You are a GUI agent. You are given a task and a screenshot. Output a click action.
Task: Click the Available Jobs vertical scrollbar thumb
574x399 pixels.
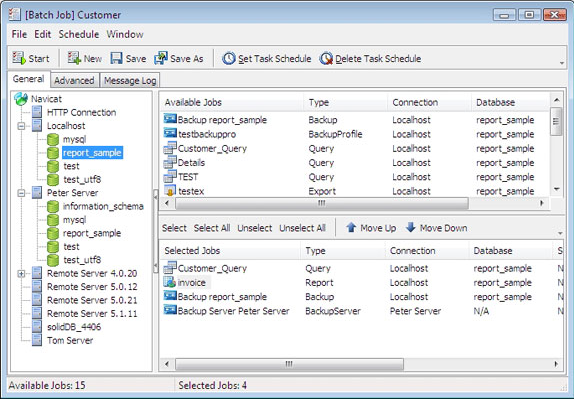[556, 122]
